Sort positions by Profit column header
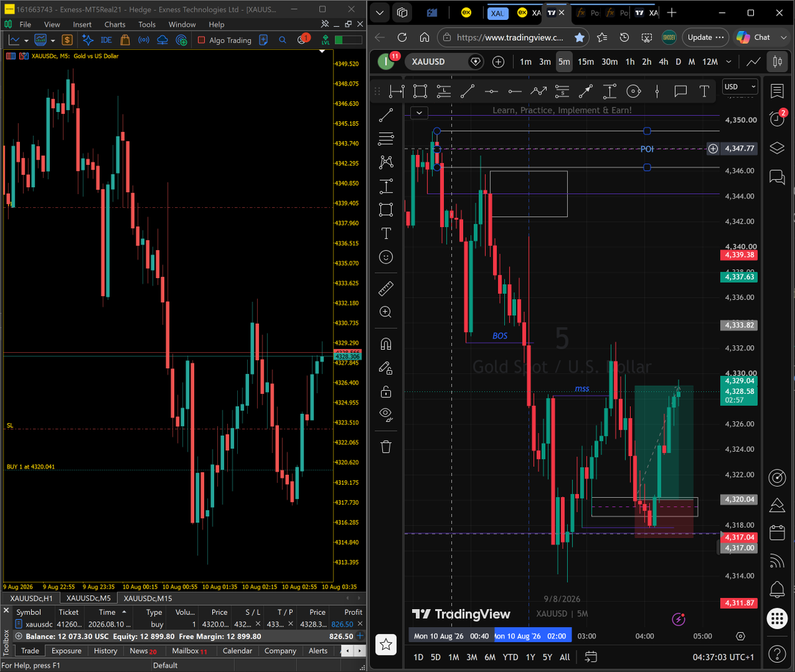795x672 pixels. coord(353,612)
